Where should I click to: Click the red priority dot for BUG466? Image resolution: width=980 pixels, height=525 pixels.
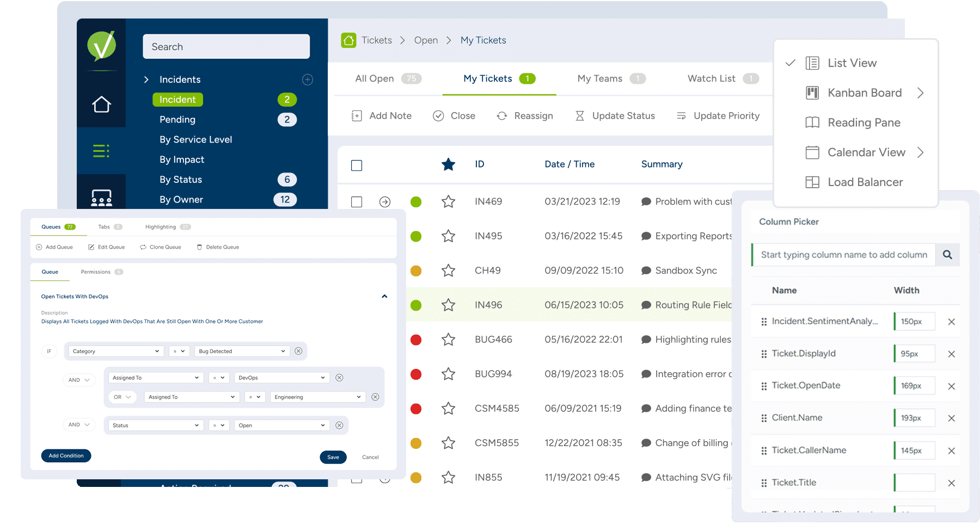click(x=416, y=340)
